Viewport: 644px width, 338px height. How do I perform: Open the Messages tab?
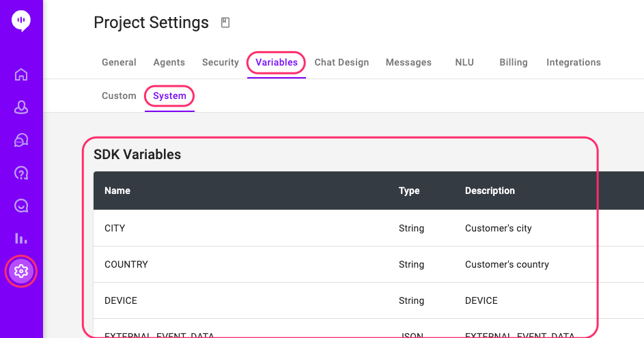pos(408,62)
